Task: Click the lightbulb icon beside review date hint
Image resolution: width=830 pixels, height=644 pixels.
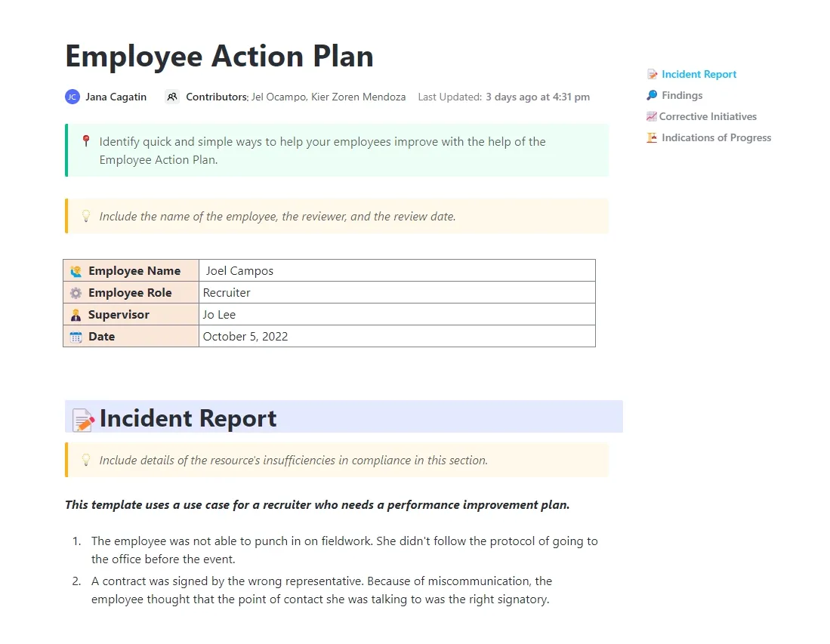Action: 86,216
